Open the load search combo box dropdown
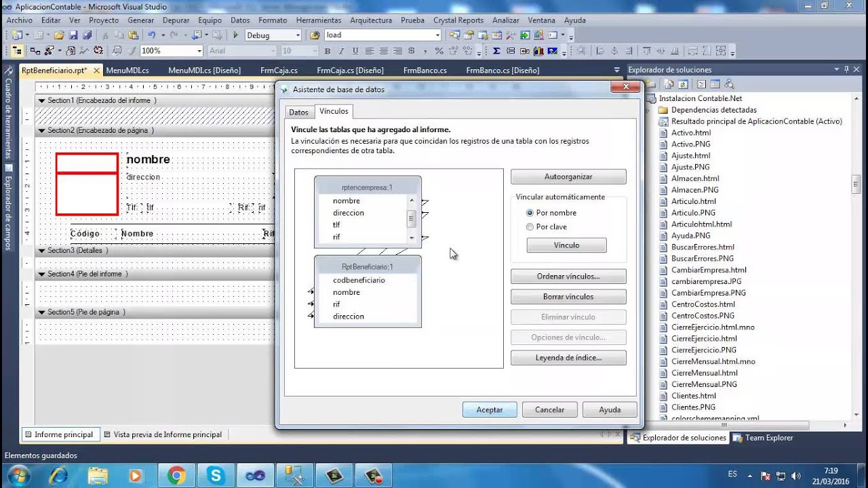Screen dimensions: 868x488 pyautogui.click(x=437, y=35)
